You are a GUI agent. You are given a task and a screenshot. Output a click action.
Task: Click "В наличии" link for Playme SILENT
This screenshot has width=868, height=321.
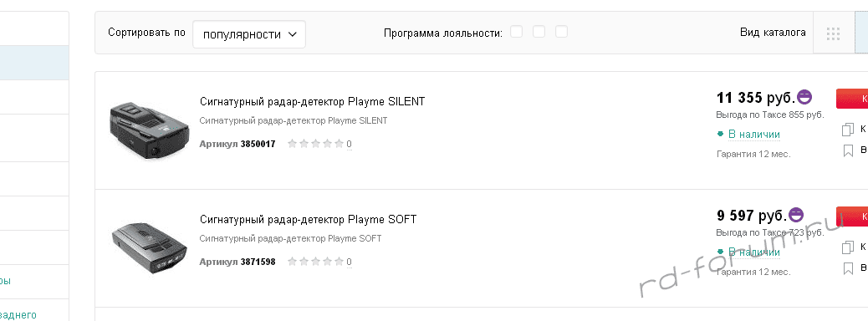[x=754, y=134]
